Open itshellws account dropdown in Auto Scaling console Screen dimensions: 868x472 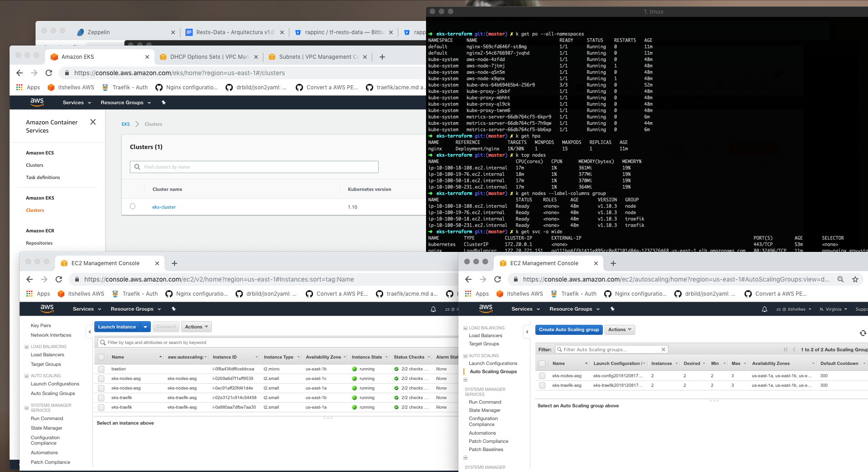(x=794, y=309)
